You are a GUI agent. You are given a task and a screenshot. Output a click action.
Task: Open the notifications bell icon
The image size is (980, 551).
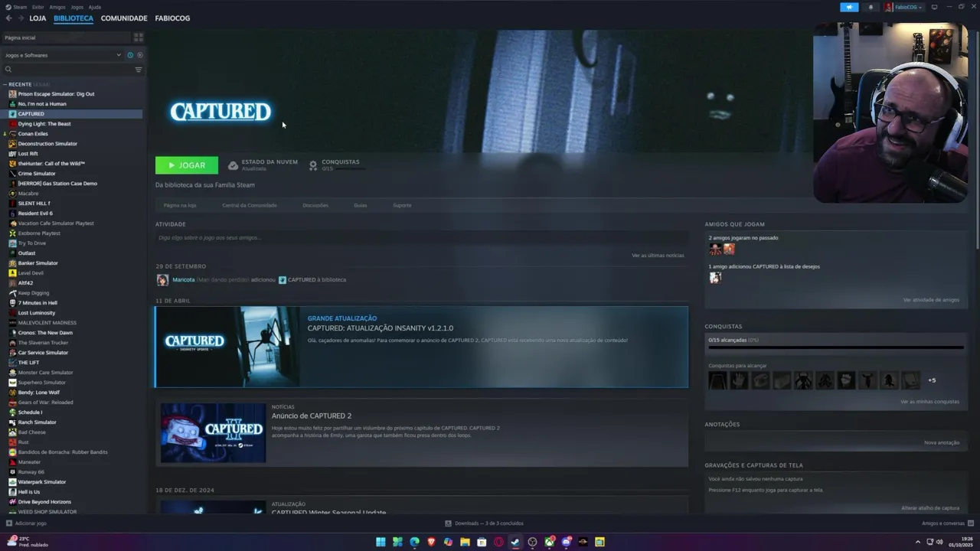(871, 7)
